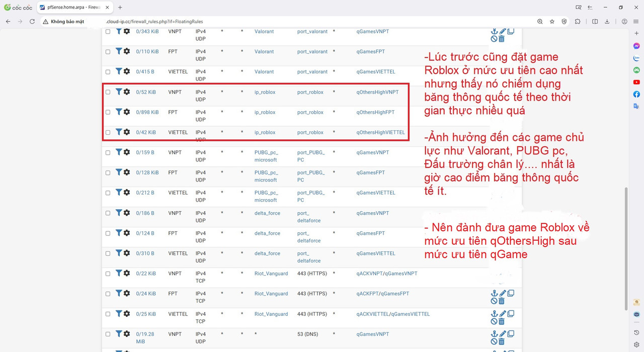Check the Riot_Vanguard VNPT rule box

click(x=108, y=274)
